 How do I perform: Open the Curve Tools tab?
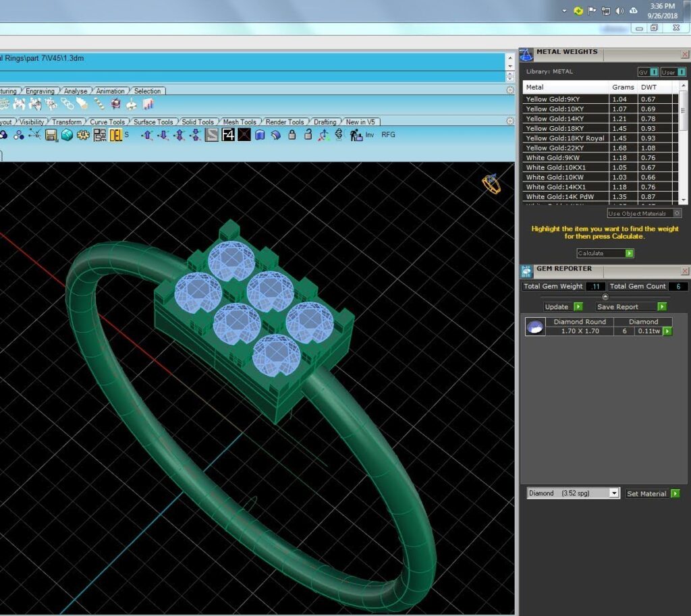(107, 121)
